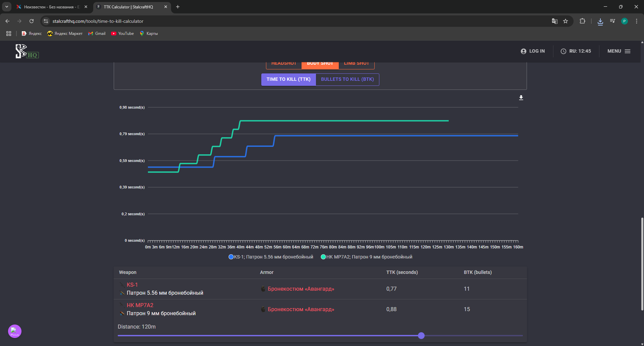
Task: Open Chrome three-dot menu
Action: click(637, 21)
